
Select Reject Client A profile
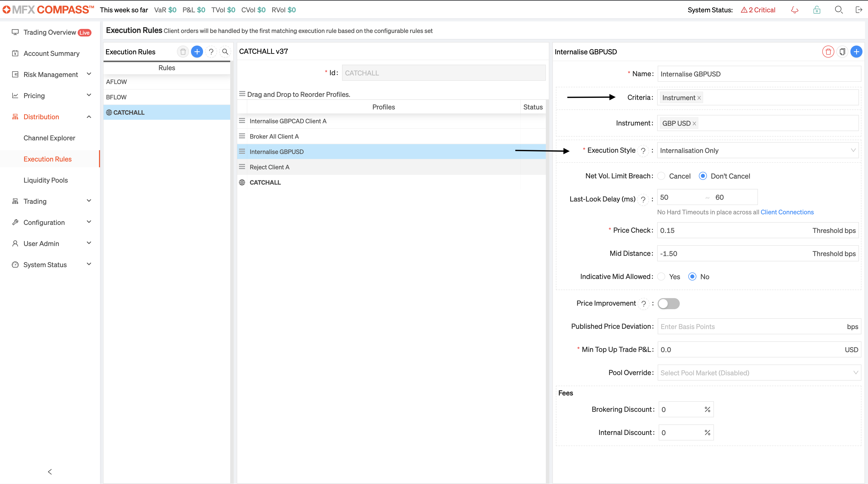(x=391, y=167)
